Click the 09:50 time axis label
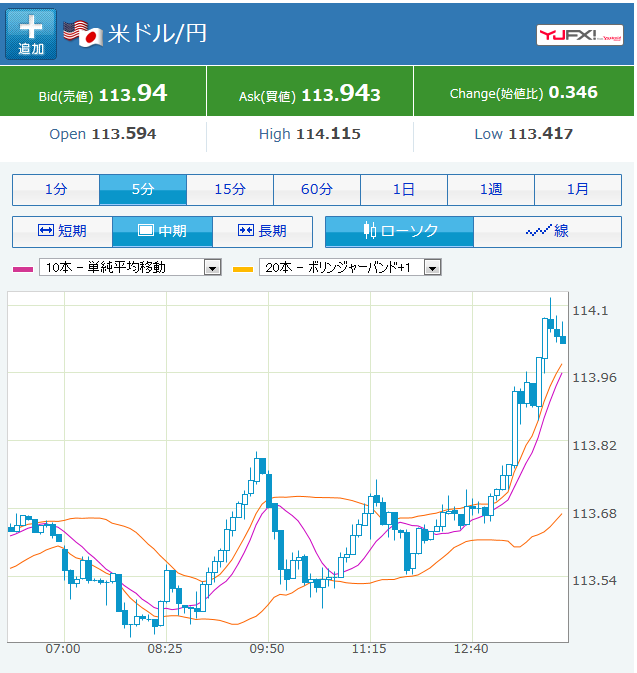This screenshot has height=673, width=637. pyautogui.click(x=267, y=649)
